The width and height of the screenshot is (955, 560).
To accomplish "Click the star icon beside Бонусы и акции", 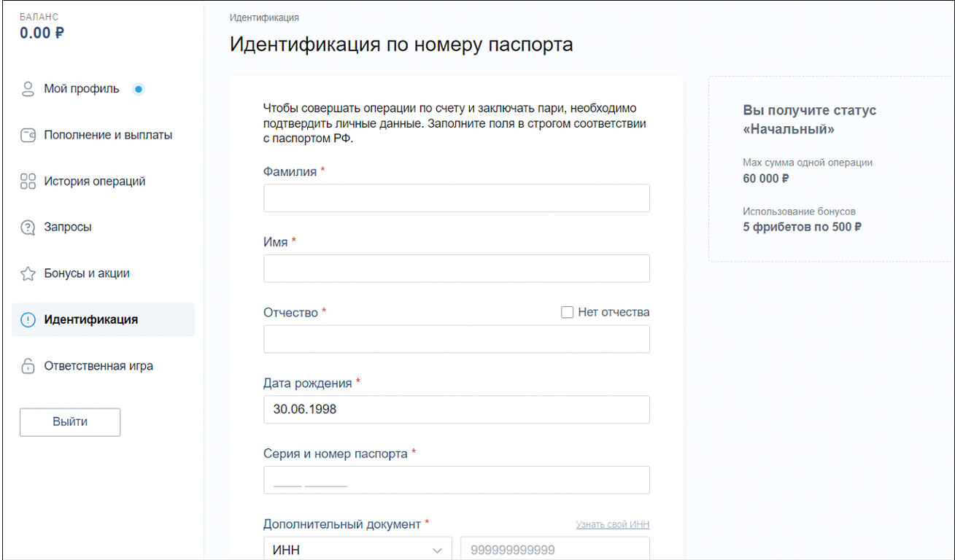I will coord(28,274).
